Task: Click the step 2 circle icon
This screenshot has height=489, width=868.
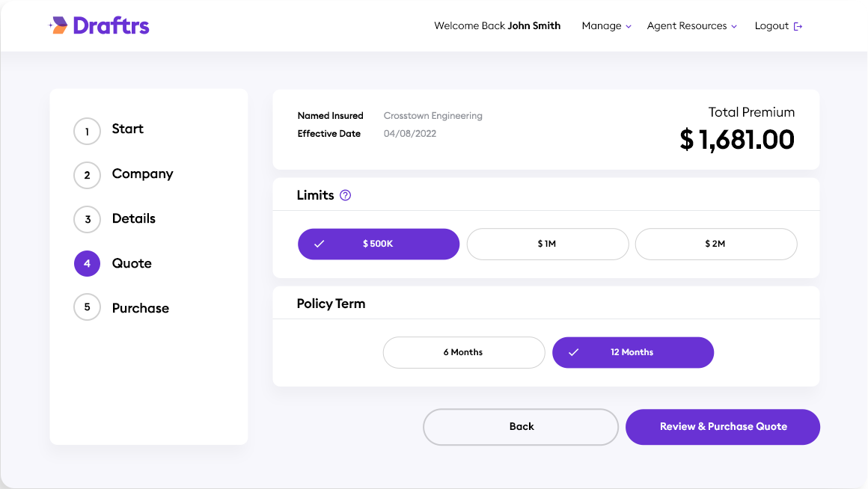Action: click(x=87, y=175)
